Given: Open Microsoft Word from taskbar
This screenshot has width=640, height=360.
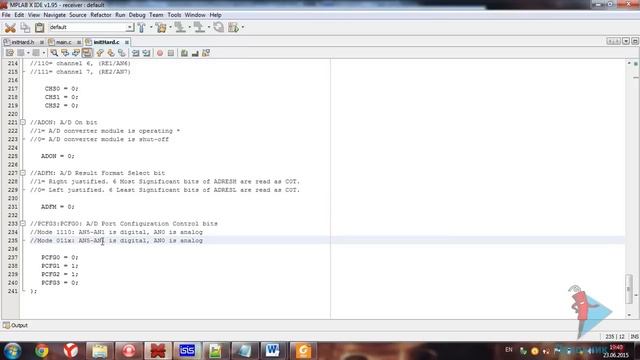Looking at the screenshot, I should click(273, 351).
